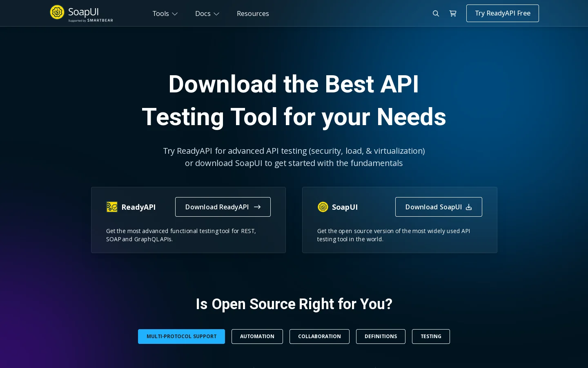
Task: Switch to the Definitions tab
Action: pyautogui.click(x=381, y=337)
